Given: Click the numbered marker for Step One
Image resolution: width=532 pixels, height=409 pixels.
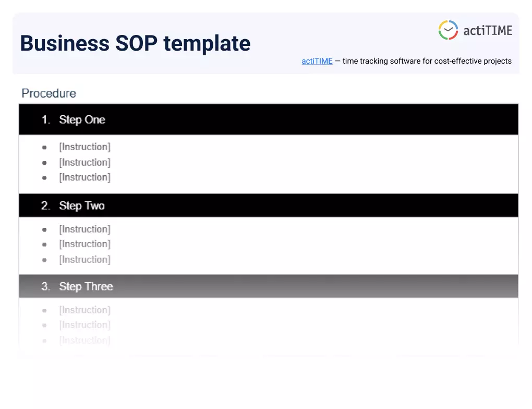Looking at the screenshot, I should (x=45, y=119).
